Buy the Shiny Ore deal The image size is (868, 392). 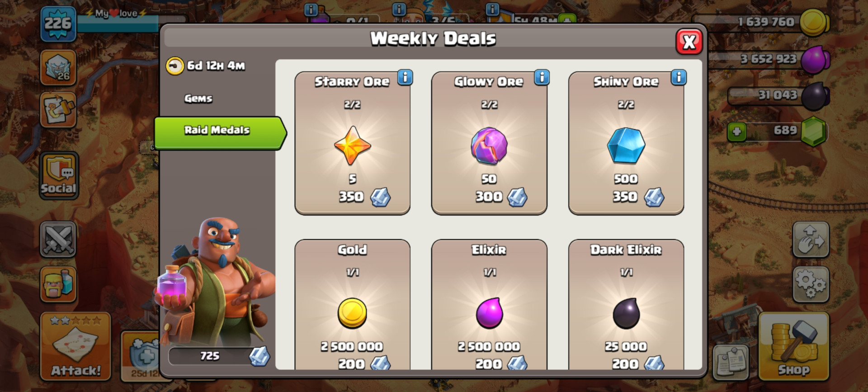click(626, 143)
